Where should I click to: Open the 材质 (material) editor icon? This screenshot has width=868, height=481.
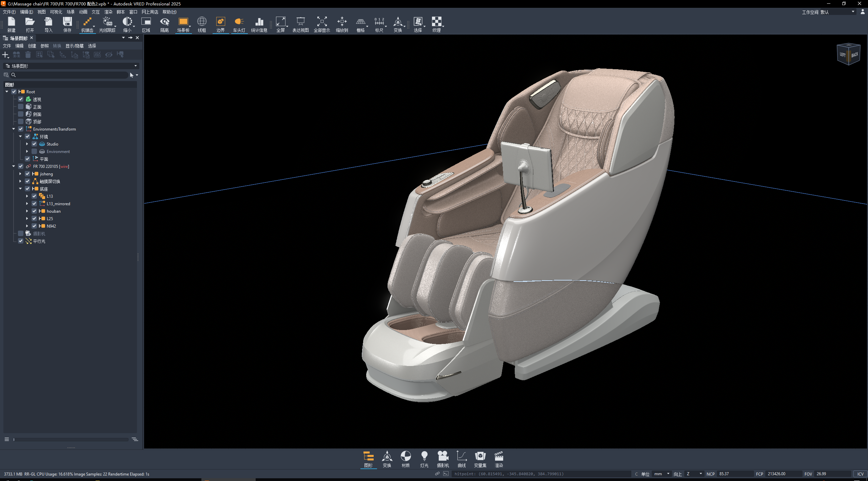coord(406,459)
